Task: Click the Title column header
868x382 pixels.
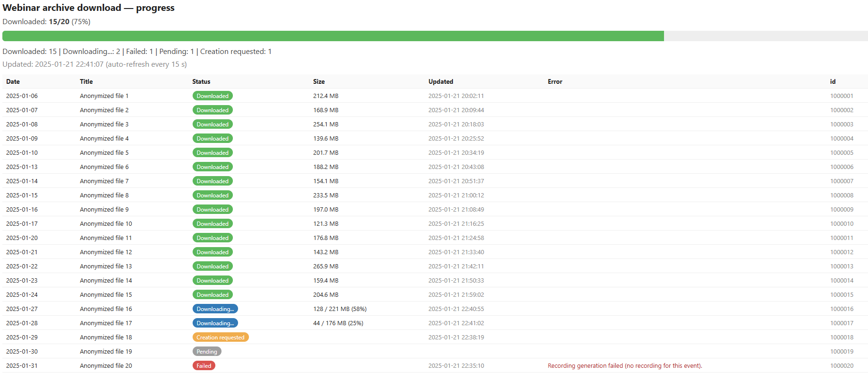Action: coord(86,81)
